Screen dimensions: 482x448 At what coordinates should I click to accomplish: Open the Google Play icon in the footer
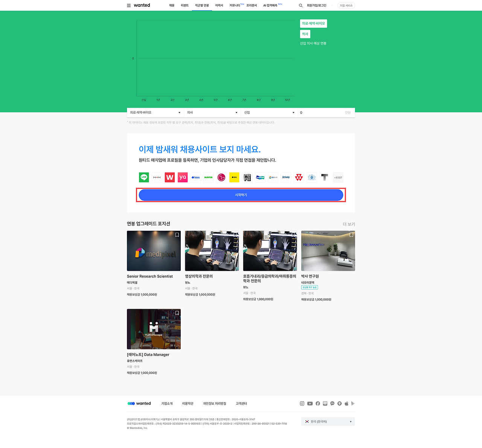353,404
